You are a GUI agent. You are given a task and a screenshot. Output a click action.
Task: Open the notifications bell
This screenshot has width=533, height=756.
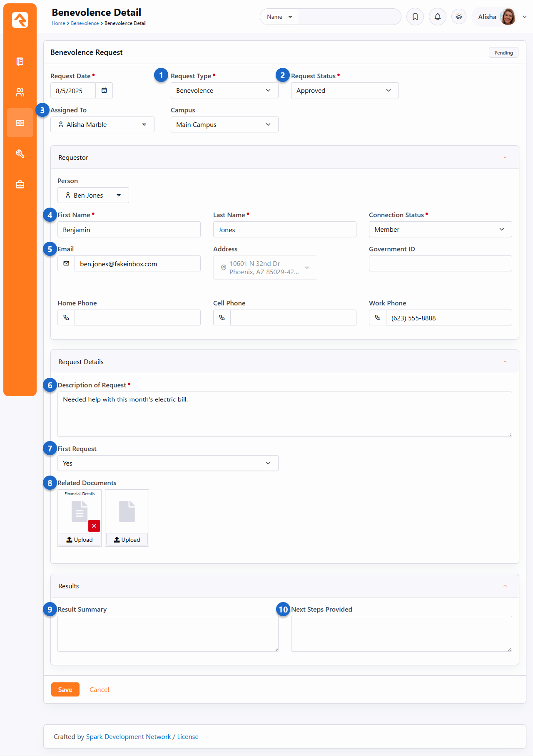click(437, 17)
